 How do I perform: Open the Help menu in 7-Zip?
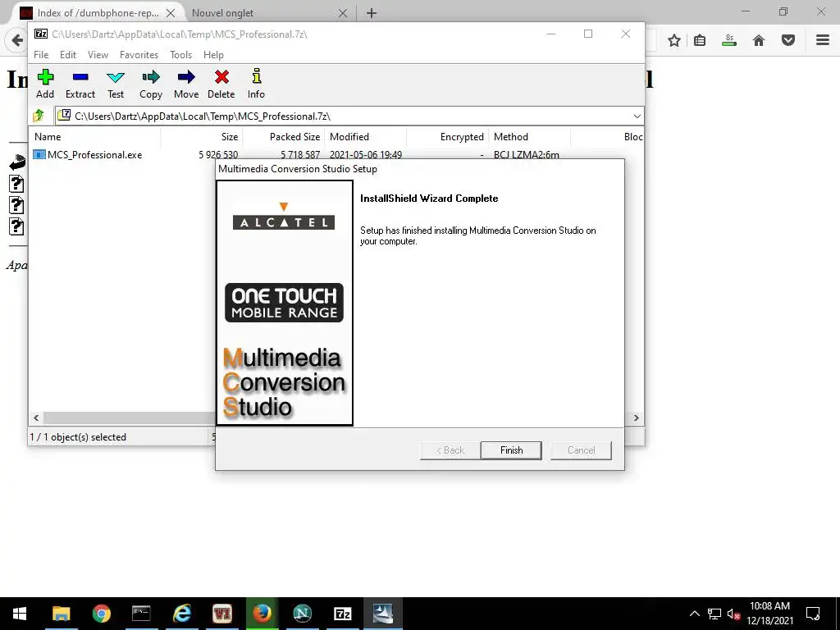[x=213, y=55]
